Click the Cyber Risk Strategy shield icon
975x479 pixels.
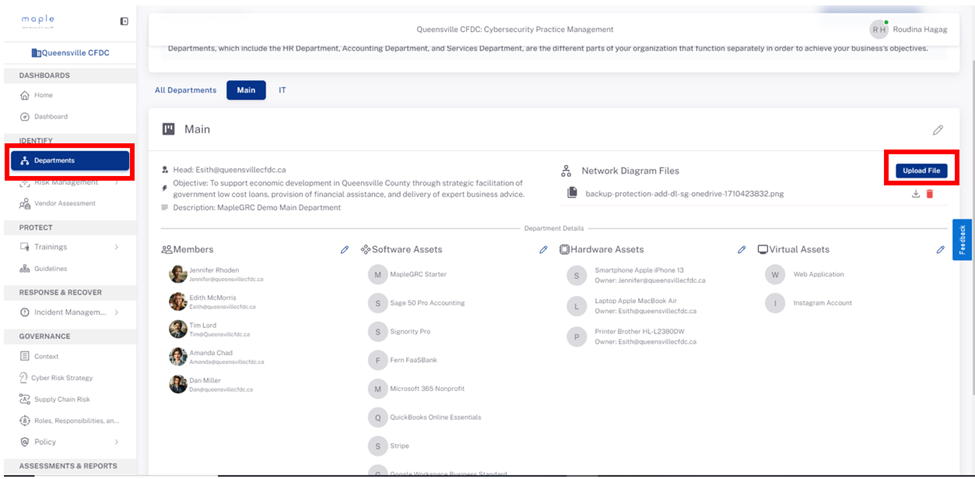(25, 378)
